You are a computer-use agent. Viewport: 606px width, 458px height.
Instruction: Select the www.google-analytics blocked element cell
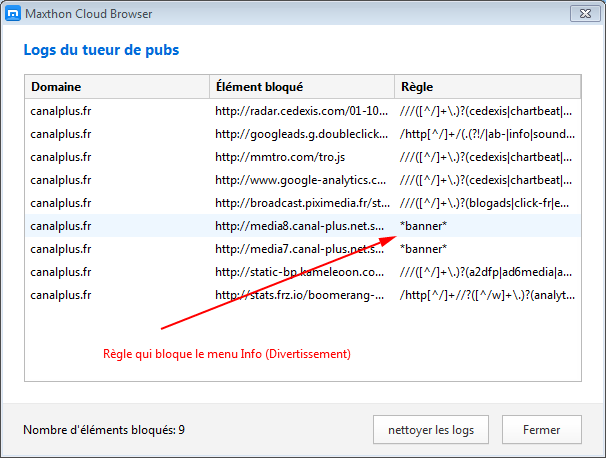click(301, 180)
